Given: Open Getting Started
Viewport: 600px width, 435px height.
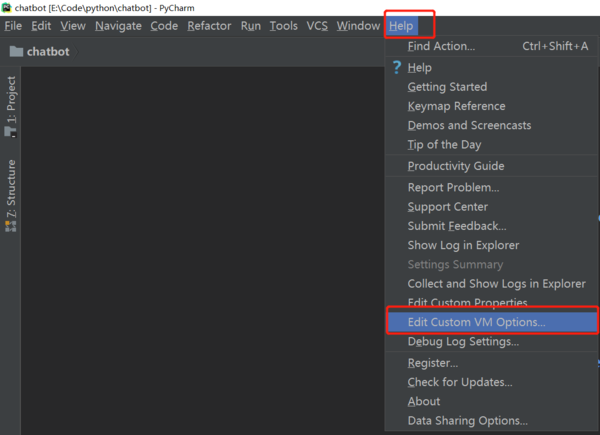Looking at the screenshot, I should pos(491,87).
